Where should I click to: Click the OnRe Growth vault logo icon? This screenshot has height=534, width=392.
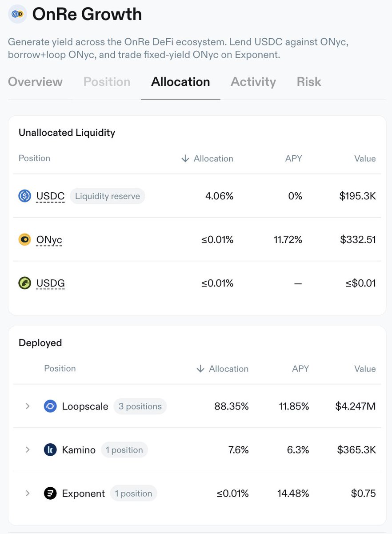coord(18,14)
